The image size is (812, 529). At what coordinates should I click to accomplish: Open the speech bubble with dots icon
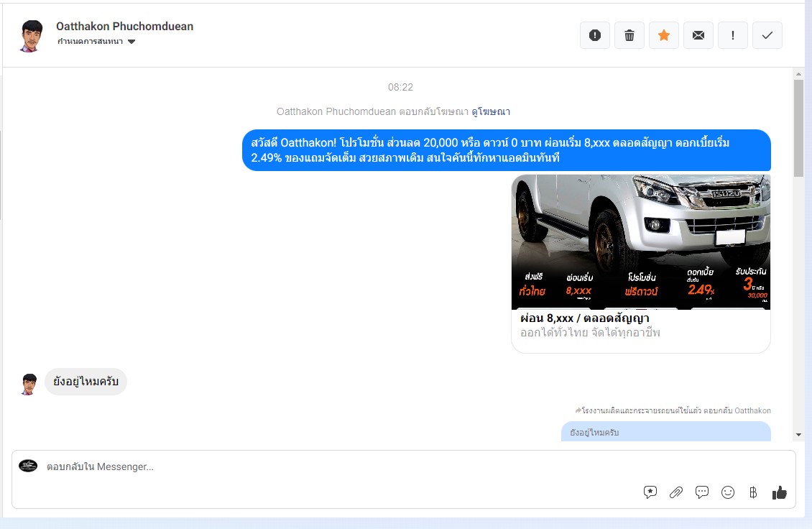click(702, 492)
